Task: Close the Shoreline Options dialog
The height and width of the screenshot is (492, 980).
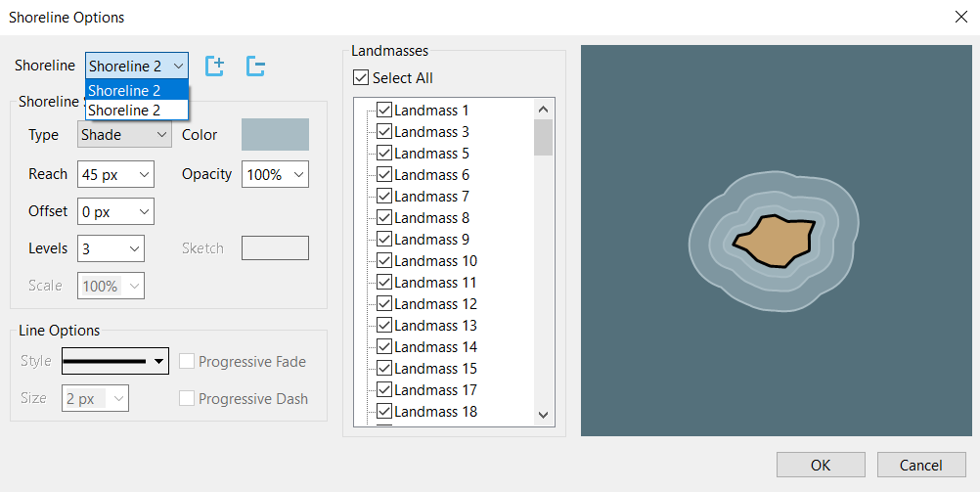Action: (x=959, y=17)
